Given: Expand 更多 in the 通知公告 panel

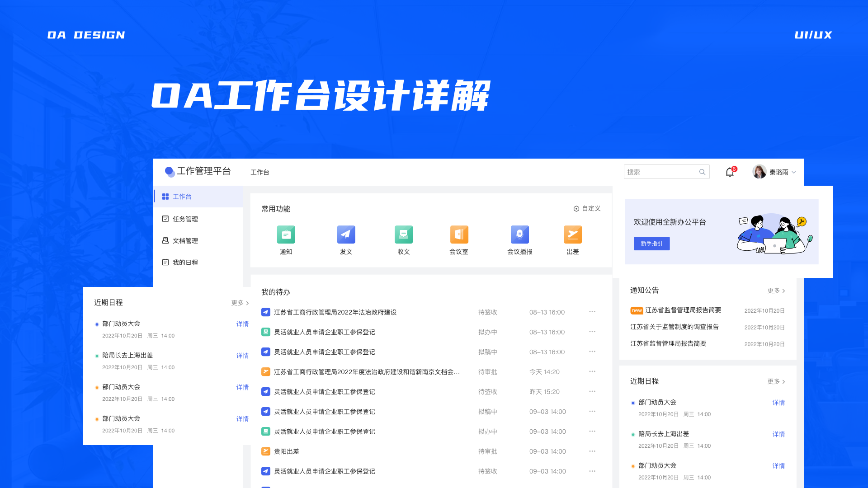Looking at the screenshot, I should 776,291.
